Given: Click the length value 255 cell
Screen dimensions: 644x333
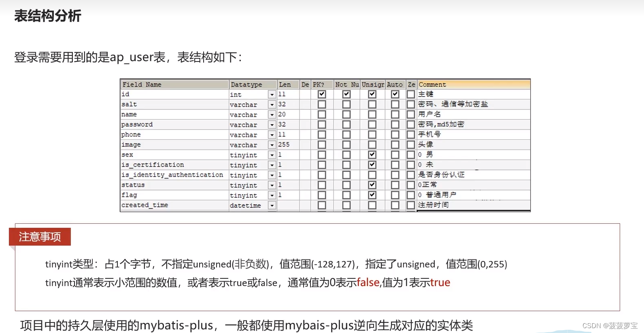Looking at the screenshot, I should (288, 144).
